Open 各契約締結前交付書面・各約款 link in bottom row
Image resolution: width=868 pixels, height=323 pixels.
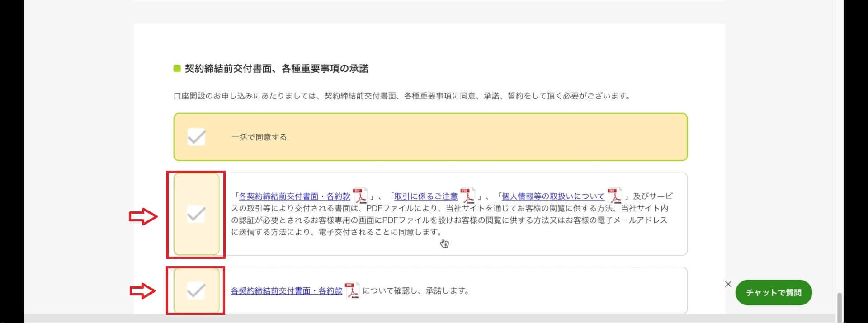click(x=287, y=291)
